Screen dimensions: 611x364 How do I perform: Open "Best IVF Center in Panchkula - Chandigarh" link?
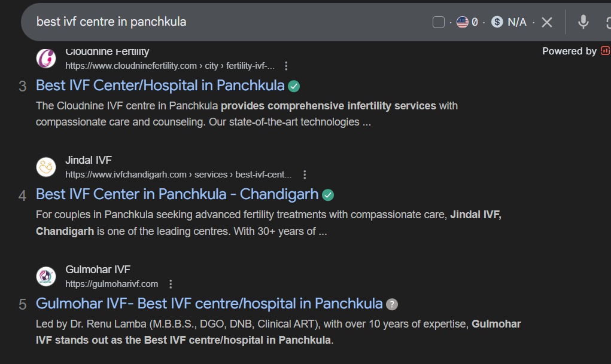(177, 195)
